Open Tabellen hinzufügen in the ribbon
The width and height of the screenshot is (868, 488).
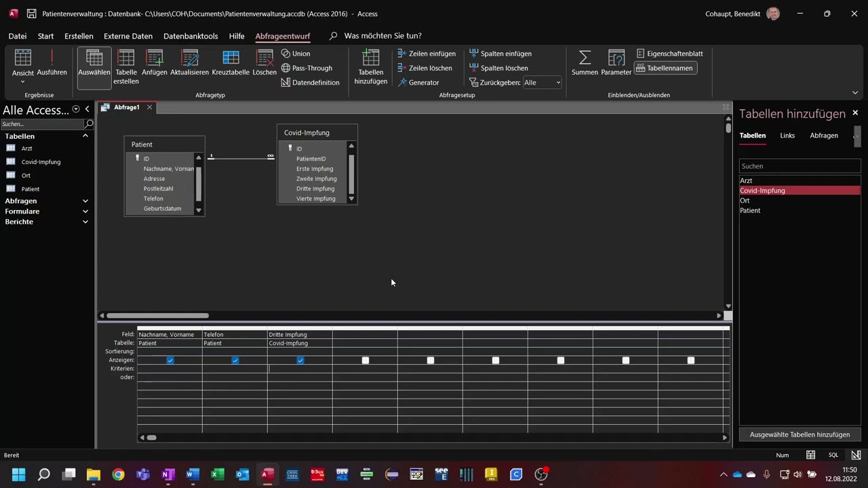(371, 66)
